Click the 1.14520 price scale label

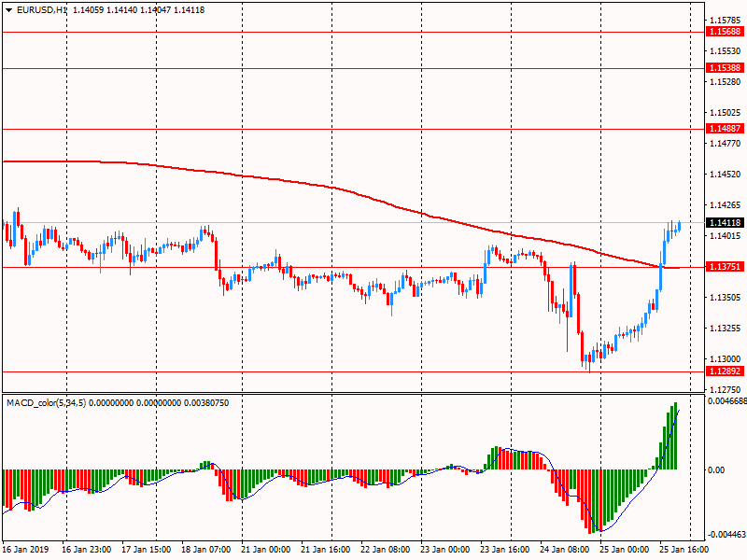726,175
